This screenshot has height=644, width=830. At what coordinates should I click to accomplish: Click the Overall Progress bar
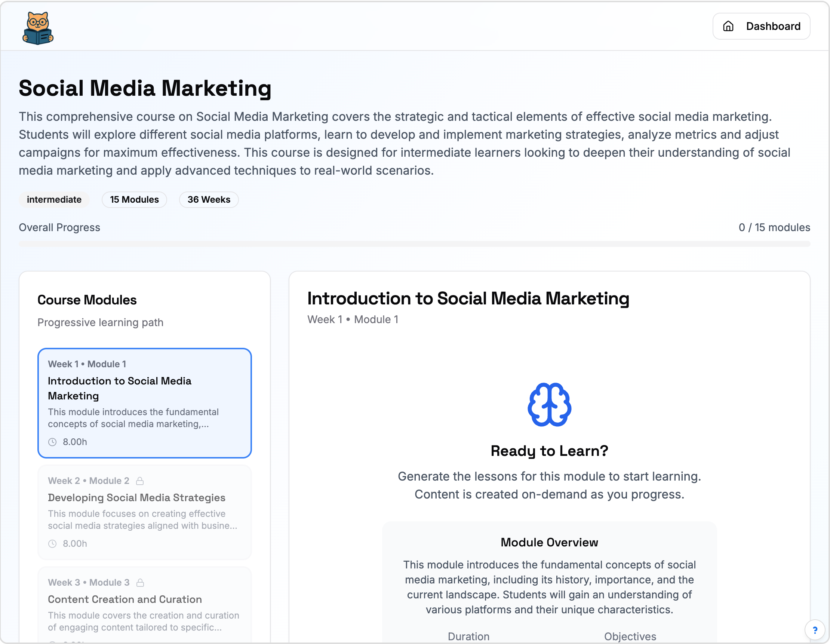click(x=414, y=244)
